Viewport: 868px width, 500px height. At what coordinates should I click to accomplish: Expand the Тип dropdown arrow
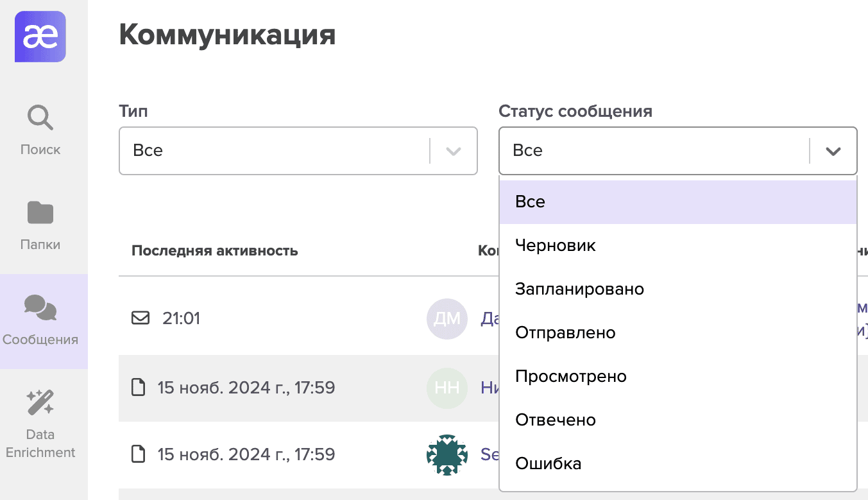(454, 151)
